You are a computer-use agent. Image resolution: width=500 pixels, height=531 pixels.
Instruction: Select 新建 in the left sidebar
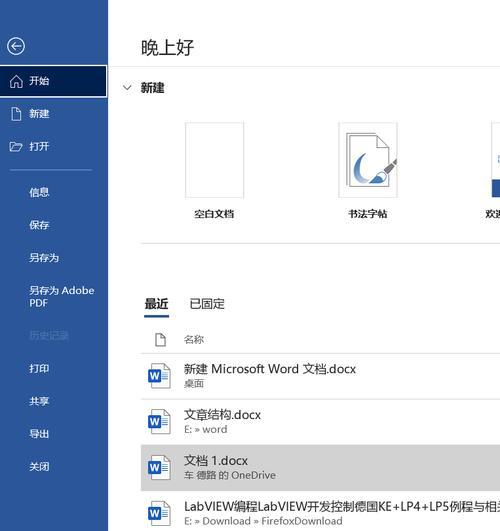[53, 114]
